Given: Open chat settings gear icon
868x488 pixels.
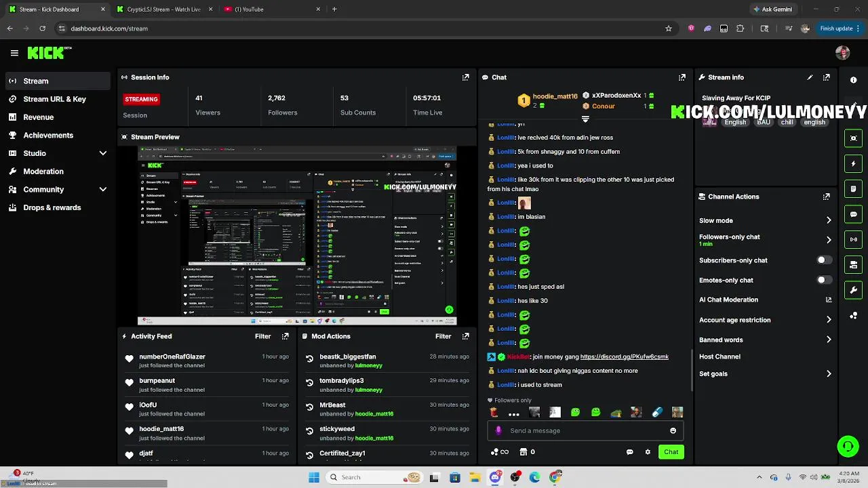Looking at the screenshot, I should (648, 452).
